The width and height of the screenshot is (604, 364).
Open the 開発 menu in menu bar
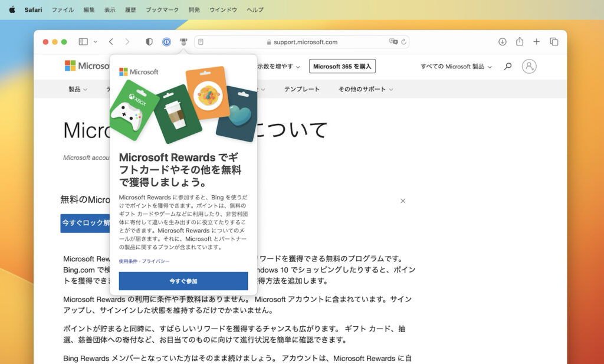pos(193,9)
